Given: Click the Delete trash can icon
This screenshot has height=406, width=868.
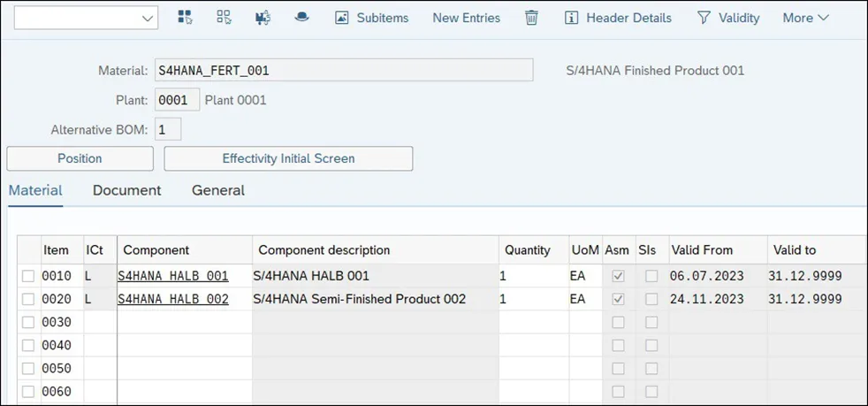Looking at the screenshot, I should tap(531, 18).
